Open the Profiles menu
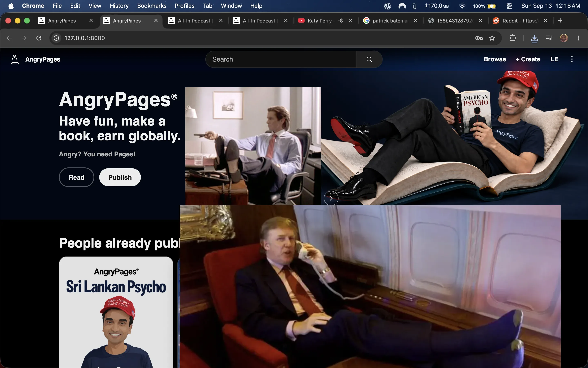The height and width of the screenshot is (368, 588). 184,6
